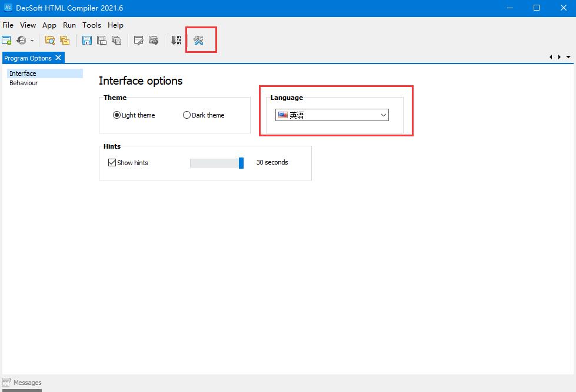Toggle the Show hints checkbox
This screenshot has width=576, height=392.
click(x=112, y=163)
